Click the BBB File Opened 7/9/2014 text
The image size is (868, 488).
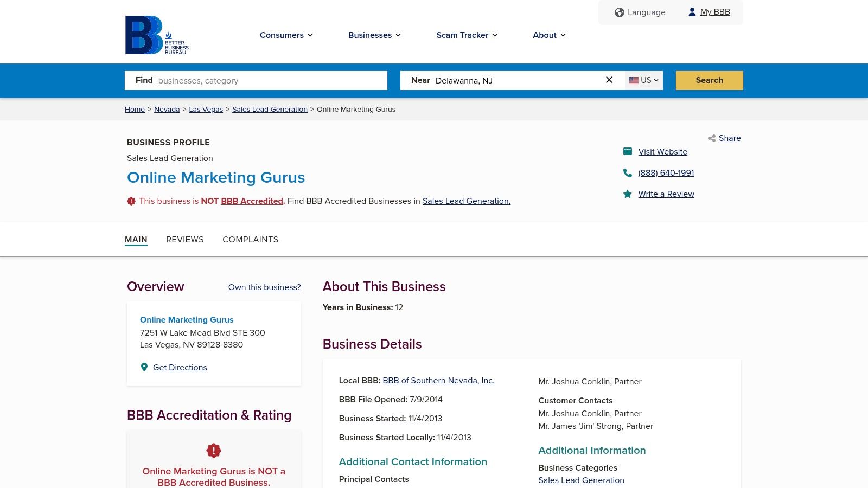pos(391,400)
